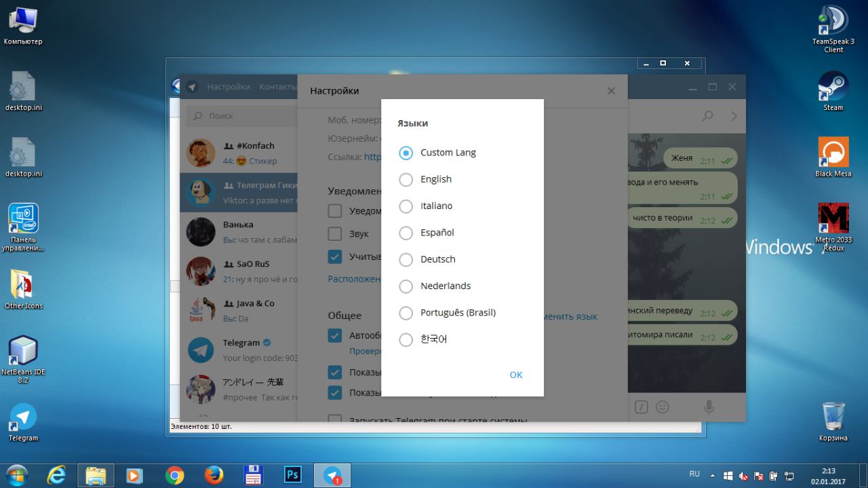Open the Настройки menu in Telegram
868x488 pixels.
pos(229,87)
